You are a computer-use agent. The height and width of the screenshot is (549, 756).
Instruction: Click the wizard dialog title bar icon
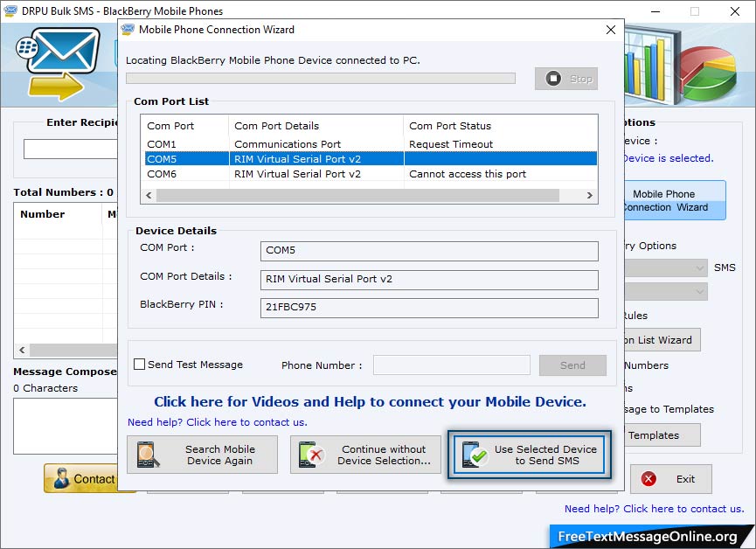tap(128, 30)
